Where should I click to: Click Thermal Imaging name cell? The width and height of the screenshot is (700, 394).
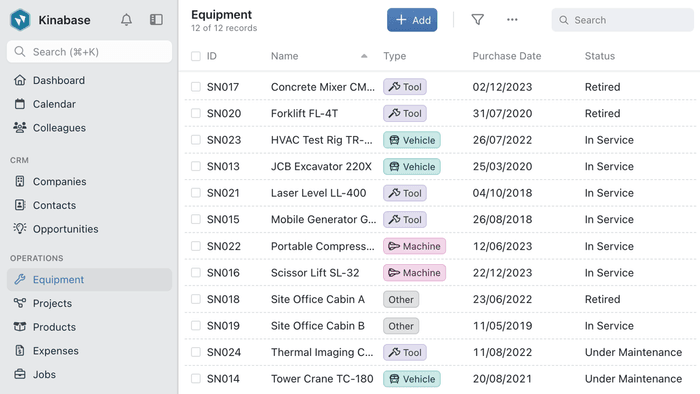[322, 352]
